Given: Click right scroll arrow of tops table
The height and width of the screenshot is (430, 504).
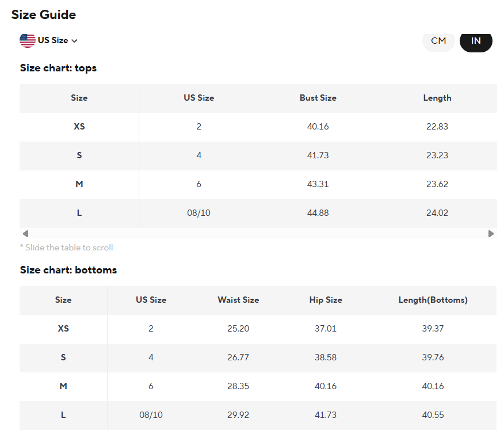Looking at the screenshot, I should [x=491, y=234].
